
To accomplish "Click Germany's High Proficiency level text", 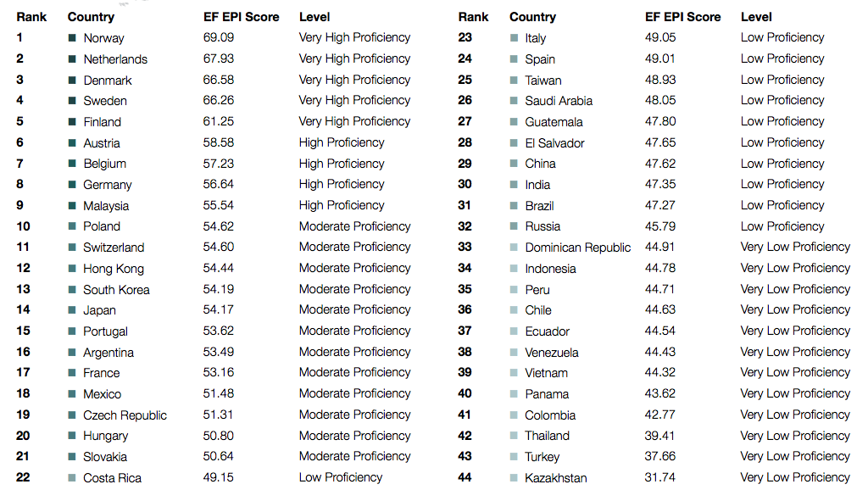I will click(x=342, y=184).
